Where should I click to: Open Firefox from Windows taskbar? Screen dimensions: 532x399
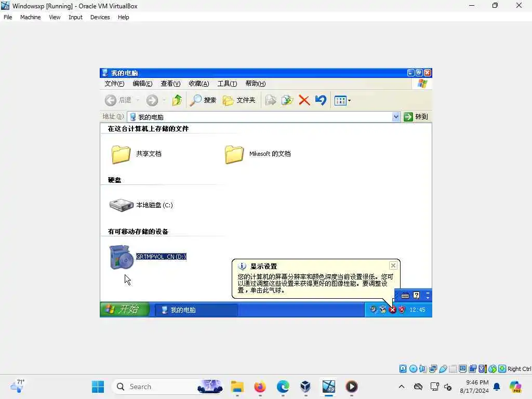260,387
